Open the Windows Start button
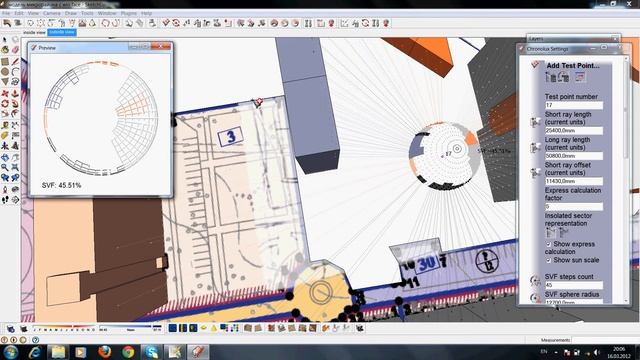This screenshot has width=640, height=360. point(11,352)
